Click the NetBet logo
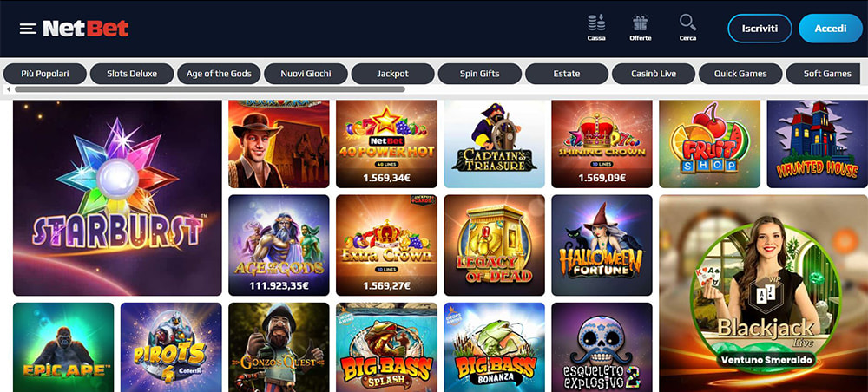The image size is (868, 392). 86,29
